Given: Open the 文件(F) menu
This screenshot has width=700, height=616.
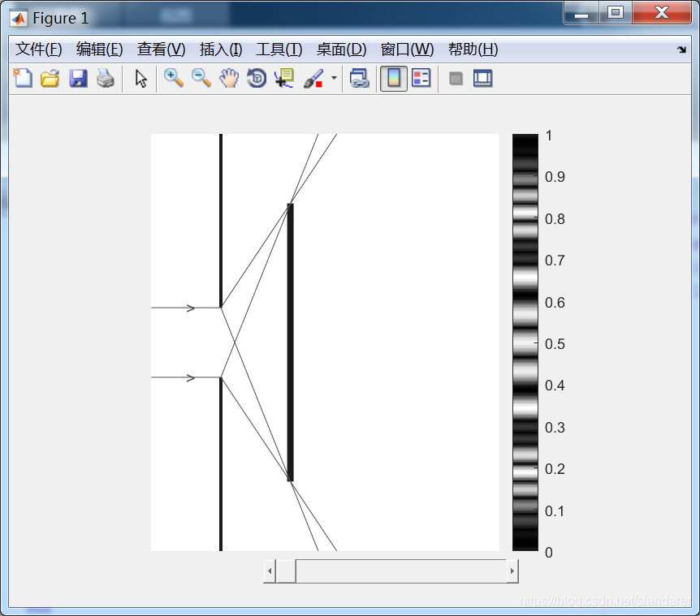Looking at the screenshot, I should [39, 50].
